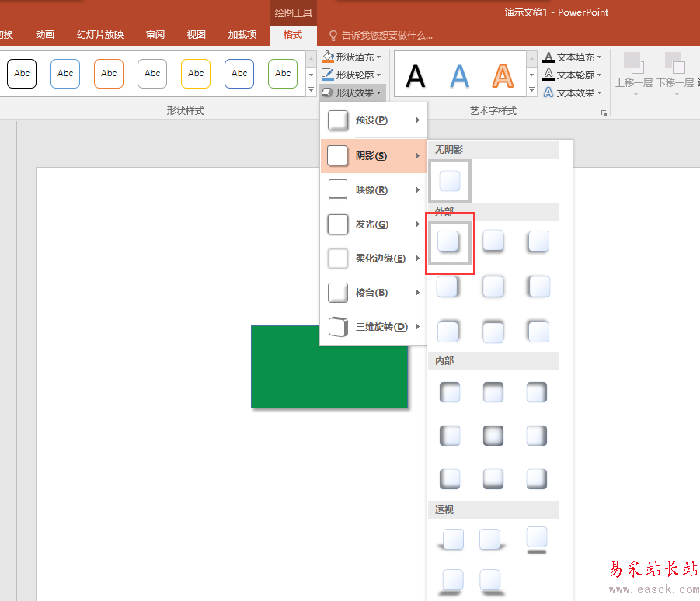Select third outer shadow preset in 外部 second row
700x601 pixels.
click(538, 287)
